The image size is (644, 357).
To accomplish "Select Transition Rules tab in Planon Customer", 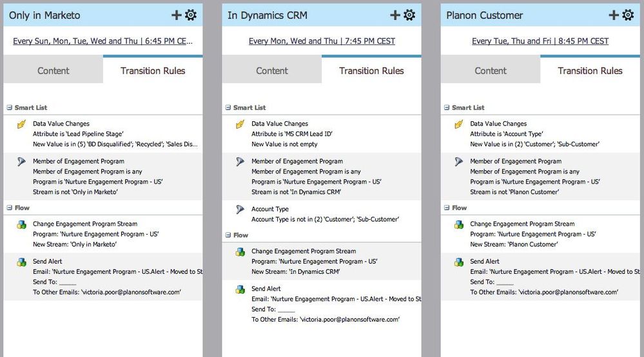I will pos(590,70).
